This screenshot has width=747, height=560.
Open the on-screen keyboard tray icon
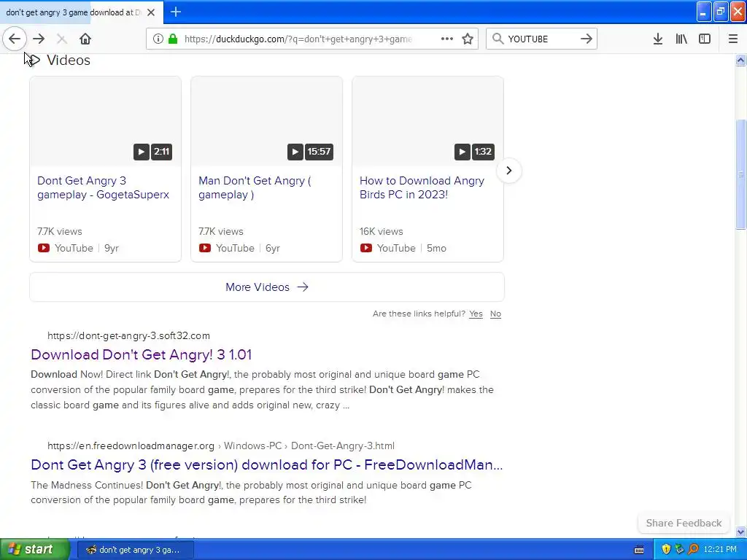coord(639,550)
